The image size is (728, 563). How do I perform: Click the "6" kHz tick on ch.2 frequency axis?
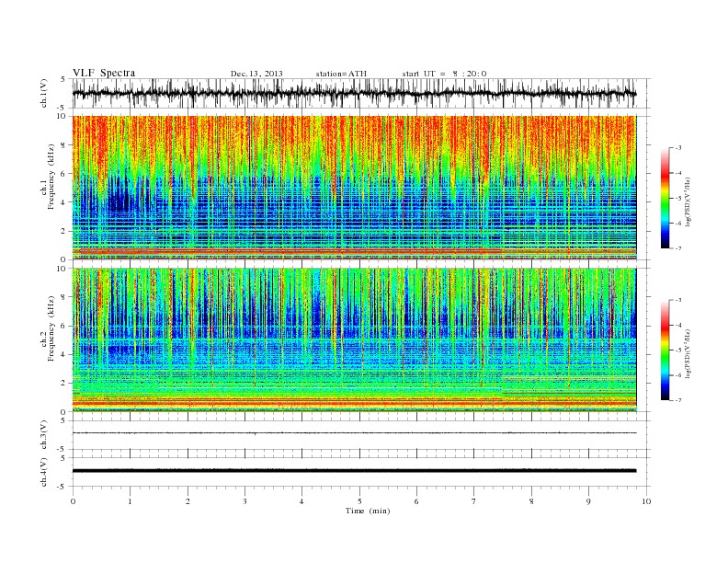(63, 326)
